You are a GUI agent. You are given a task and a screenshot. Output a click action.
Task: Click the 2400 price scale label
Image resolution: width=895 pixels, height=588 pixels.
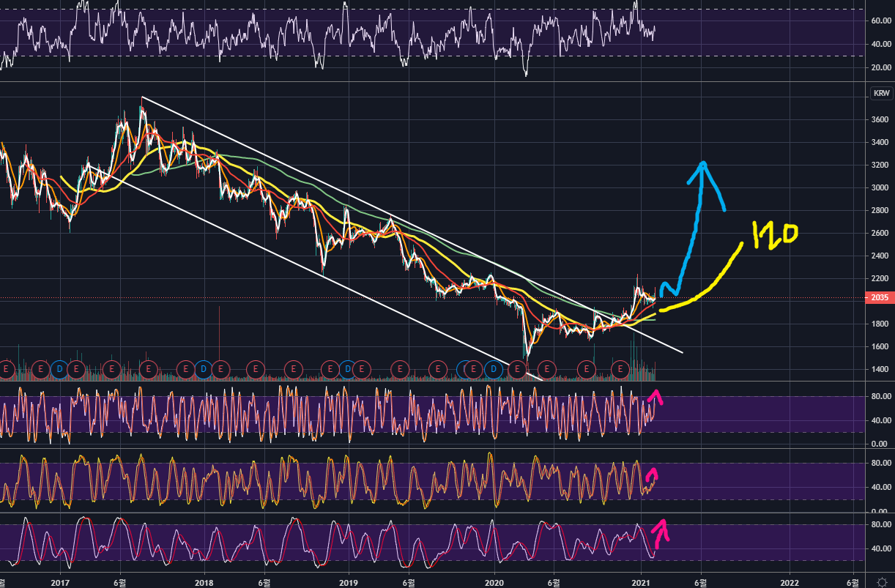point(880,256)
